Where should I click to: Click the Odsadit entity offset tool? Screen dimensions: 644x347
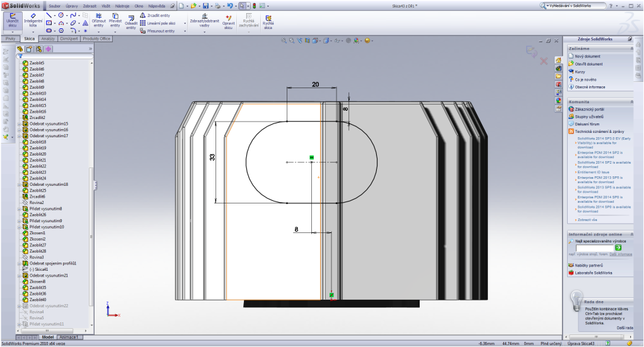point(131,22)
